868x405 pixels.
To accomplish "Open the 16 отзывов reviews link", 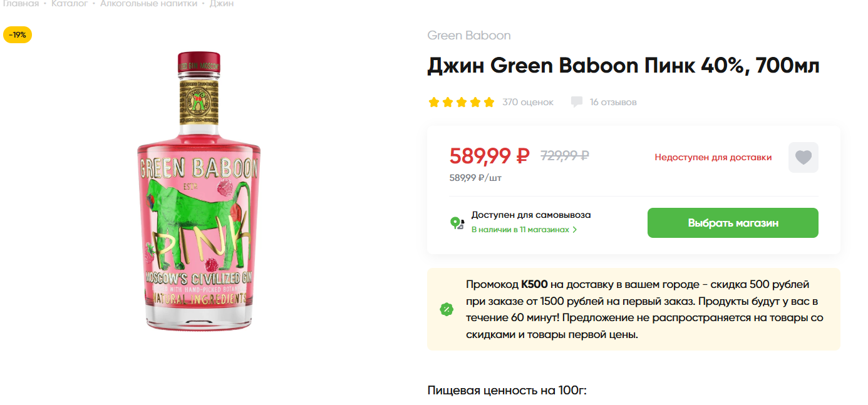I will click(x=612, y=102).
